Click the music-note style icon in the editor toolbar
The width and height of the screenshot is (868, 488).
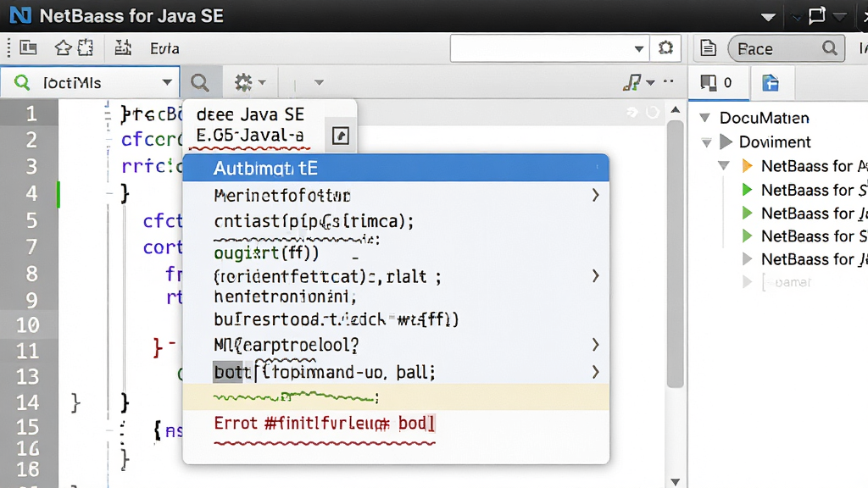click(x=632, y=82)
